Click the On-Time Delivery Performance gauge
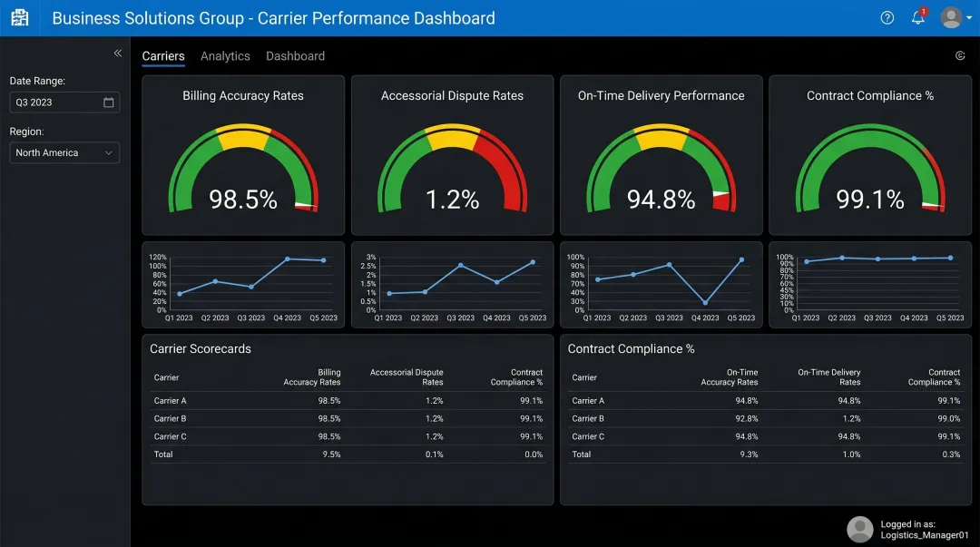Screen dimensions: 980x547 (x=661, y=168)
